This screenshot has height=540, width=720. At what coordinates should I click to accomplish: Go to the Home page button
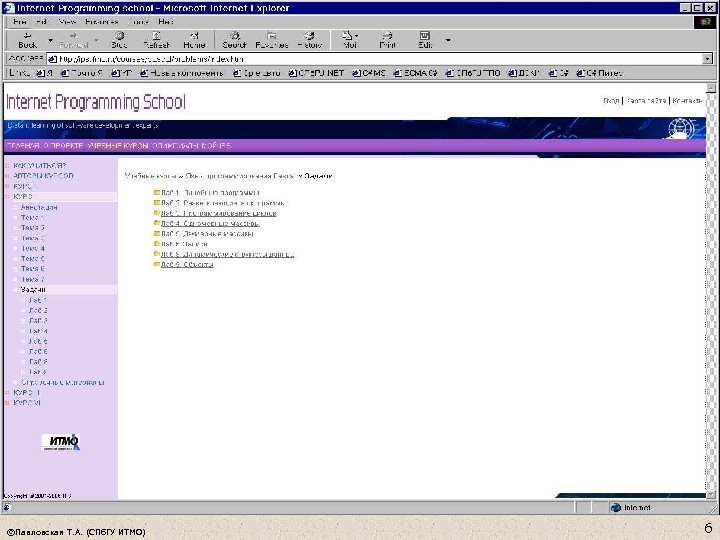(194, 40)
